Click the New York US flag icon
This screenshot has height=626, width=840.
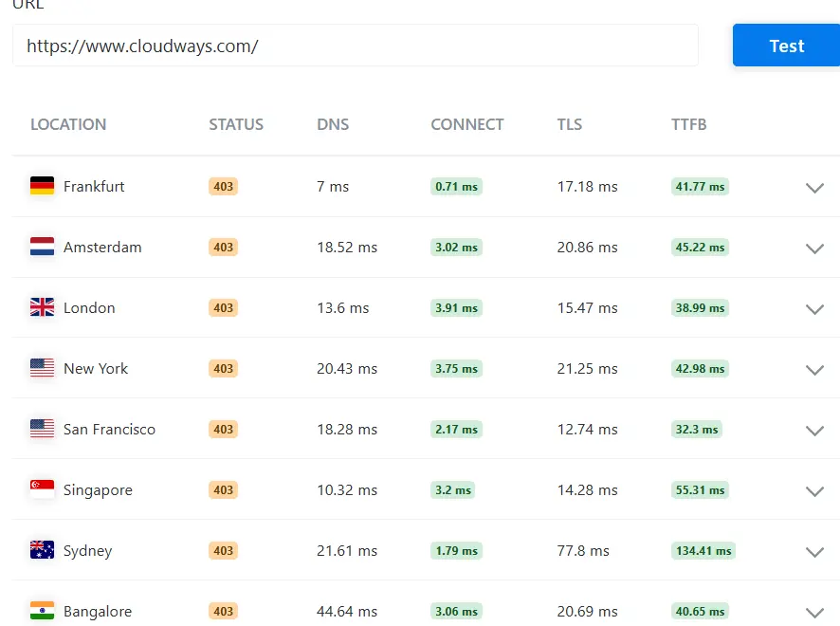42,368
